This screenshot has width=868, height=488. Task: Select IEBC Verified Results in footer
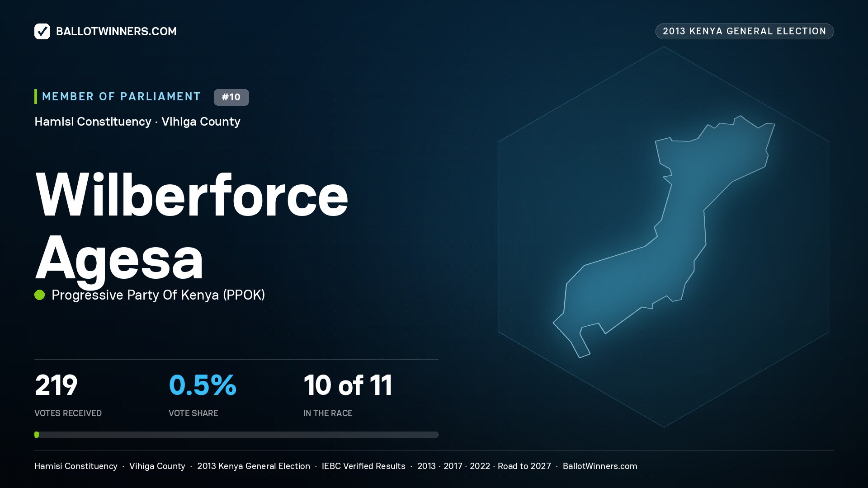click(363, 466)
